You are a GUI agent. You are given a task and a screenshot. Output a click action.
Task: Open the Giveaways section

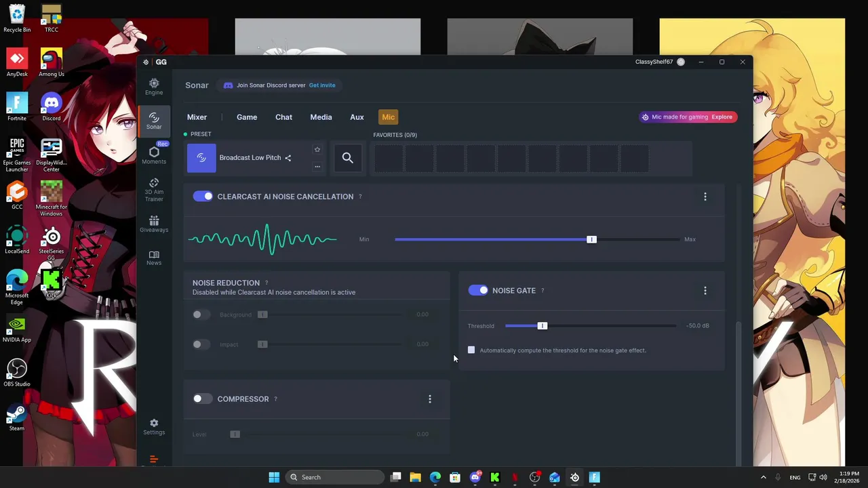point(154,224)
